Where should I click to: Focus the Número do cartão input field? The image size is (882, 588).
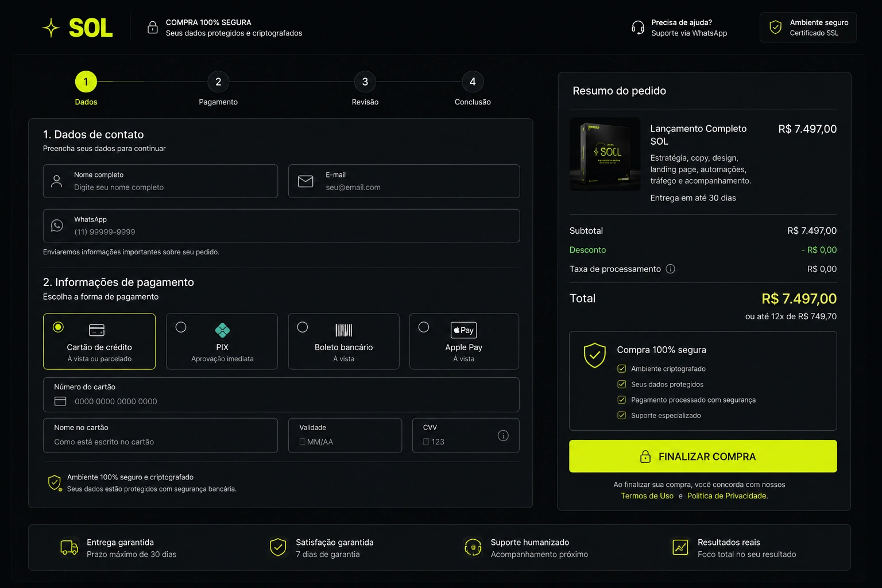281,395
